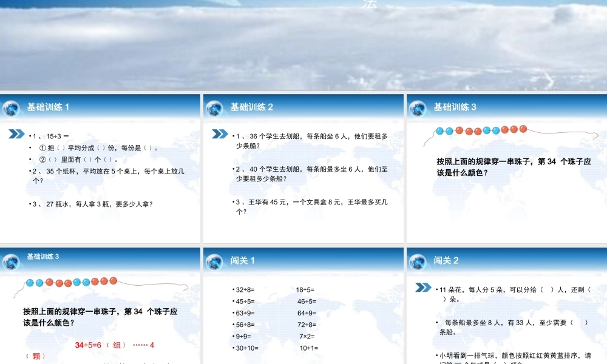Image resolution: width=607 pixels, height=364 pixels.
Task: Click the expression '32÷8='
Action: pos(244,290)
